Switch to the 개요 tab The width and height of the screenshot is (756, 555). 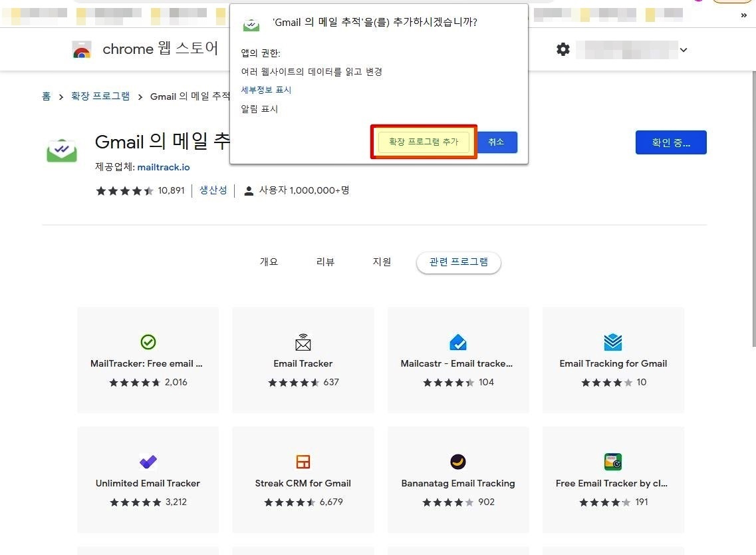pos(269,262)
